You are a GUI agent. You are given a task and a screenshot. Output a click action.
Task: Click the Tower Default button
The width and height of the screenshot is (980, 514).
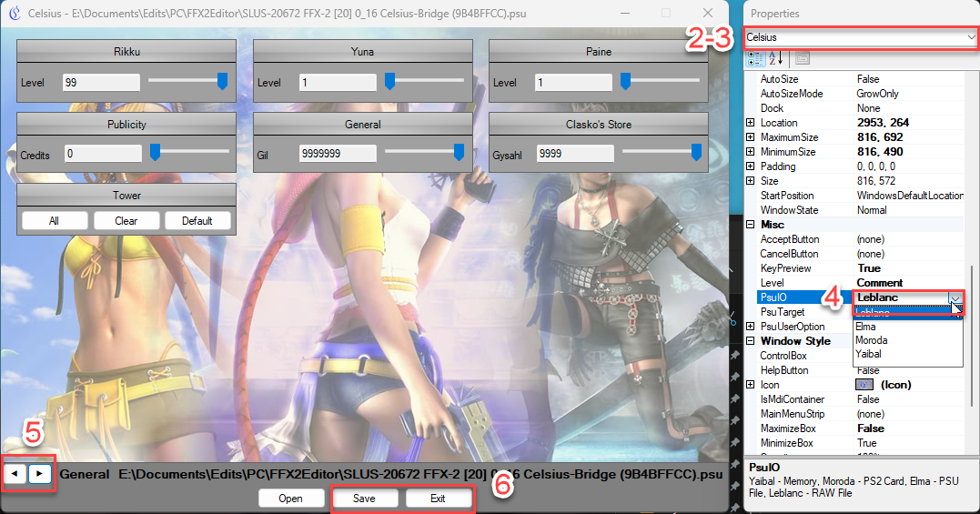[197, 220]
